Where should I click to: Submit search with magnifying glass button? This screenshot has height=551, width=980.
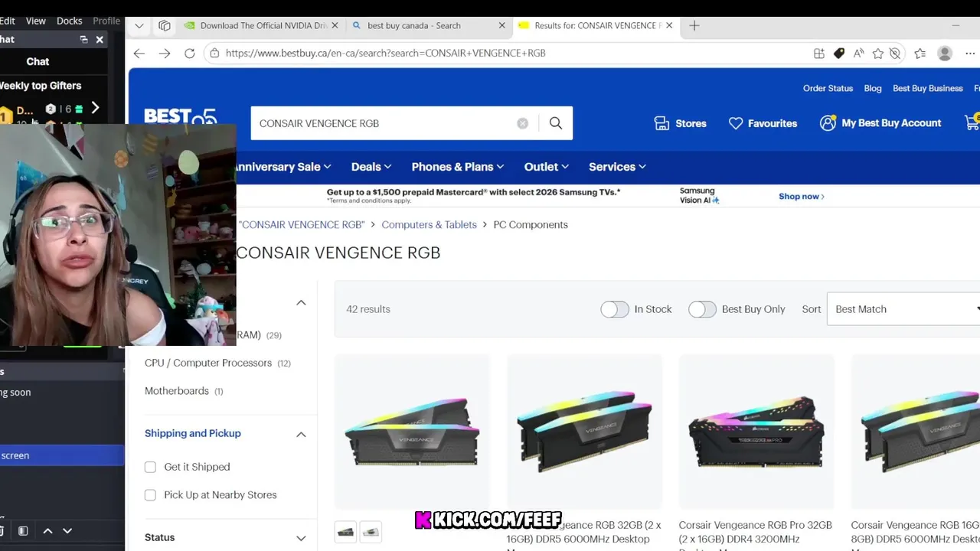coord(556,123)
